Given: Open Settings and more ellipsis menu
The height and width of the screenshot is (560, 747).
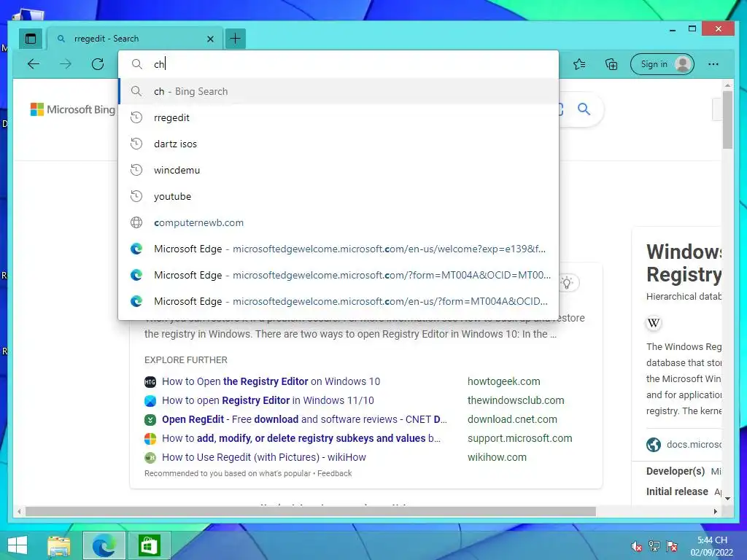Looking at the screenshot, I should click(713, 64).
